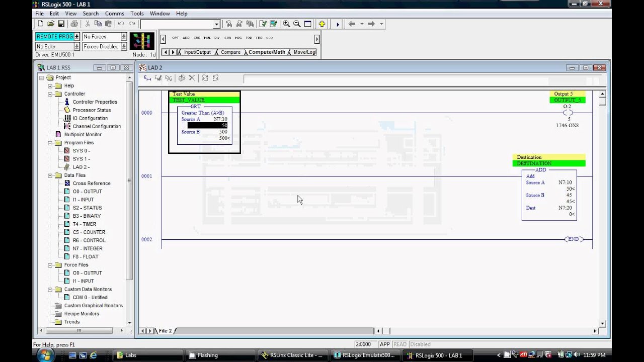The height and width of the screenshot is (362, 644).
Task: Undo the last action
Action: [121, 24]
